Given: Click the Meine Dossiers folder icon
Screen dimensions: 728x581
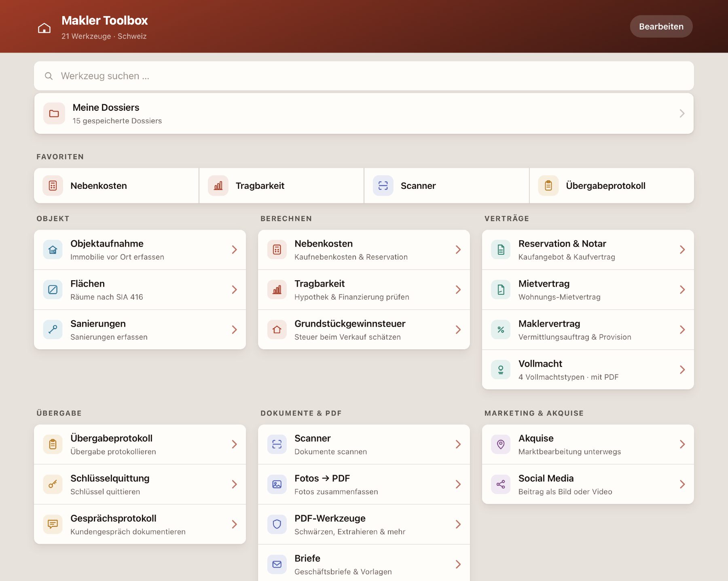Looking at the screenshot, I should [x=54, y=114].
